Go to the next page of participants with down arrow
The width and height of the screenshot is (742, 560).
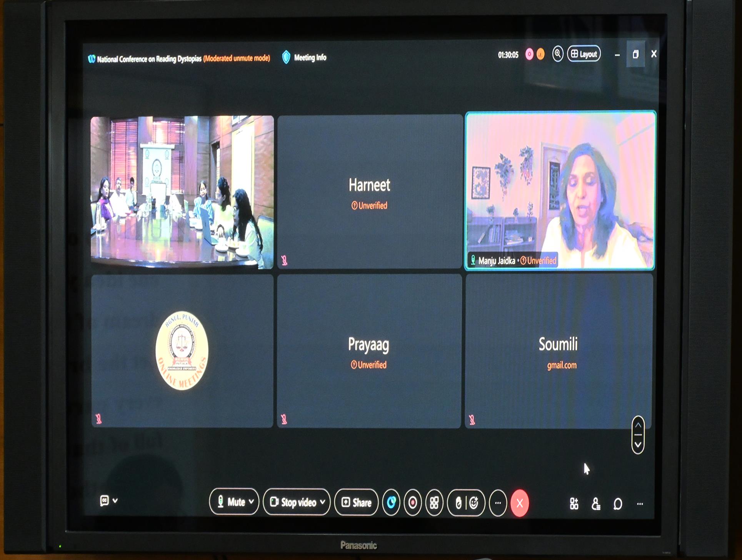point(638,445)
